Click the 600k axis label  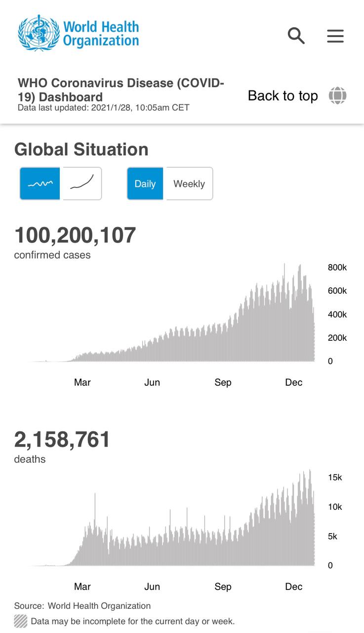tap(337, 291)
